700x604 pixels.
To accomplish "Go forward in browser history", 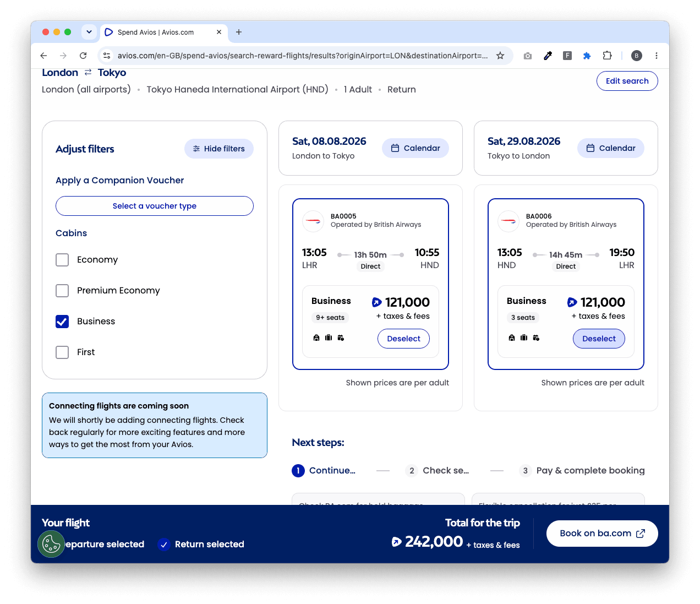I will (63, 56).
